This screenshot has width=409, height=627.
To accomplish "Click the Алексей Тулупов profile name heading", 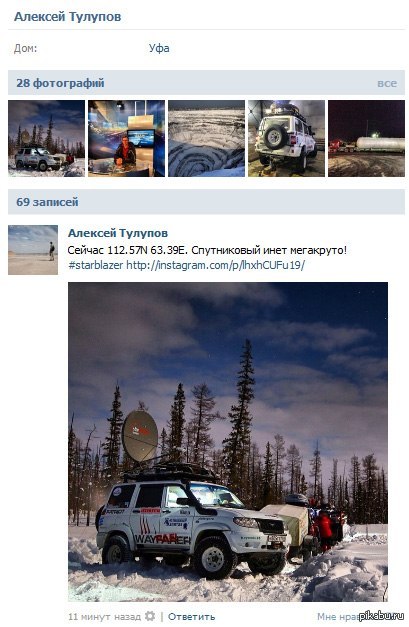I will [68, 17].
